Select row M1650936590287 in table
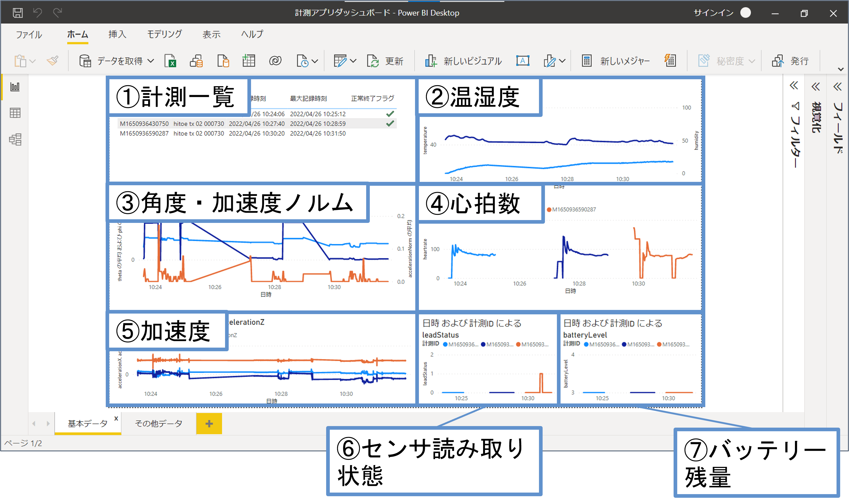849x504 pixels. 258,134
